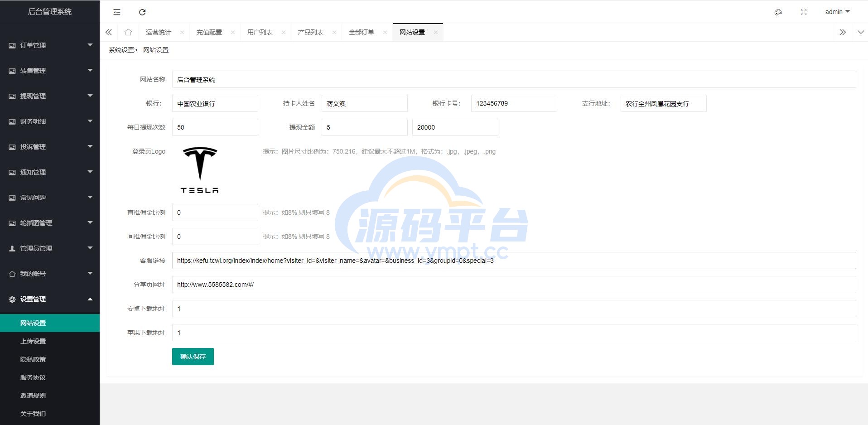Open 上传设置 submenu item
The width and height of the screenshot is (868, 425).
[x=50, y=341]
